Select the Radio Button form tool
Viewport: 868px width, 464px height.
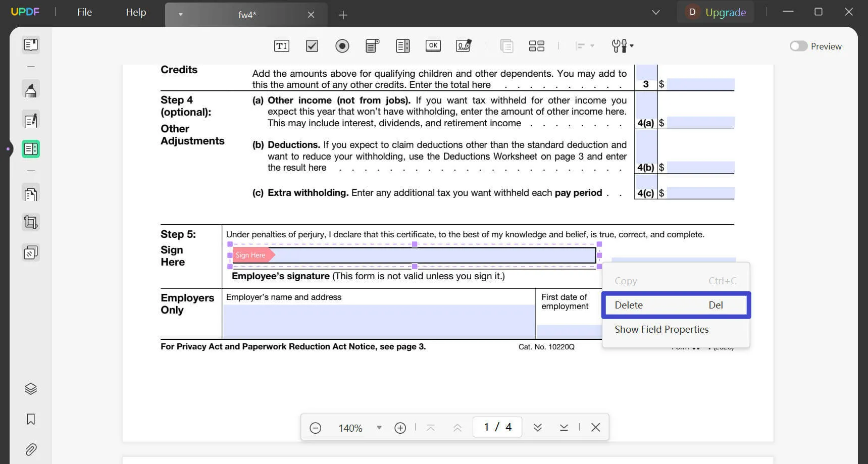(x=342, y=46)
